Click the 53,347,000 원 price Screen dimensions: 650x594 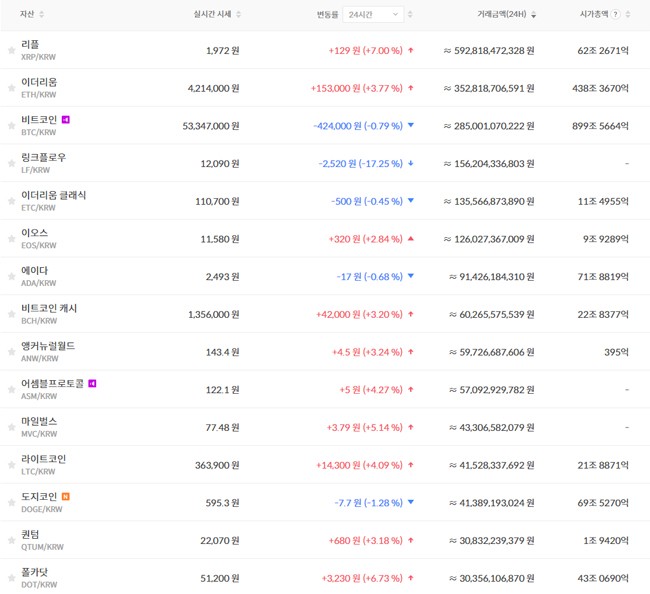[211, 126]
